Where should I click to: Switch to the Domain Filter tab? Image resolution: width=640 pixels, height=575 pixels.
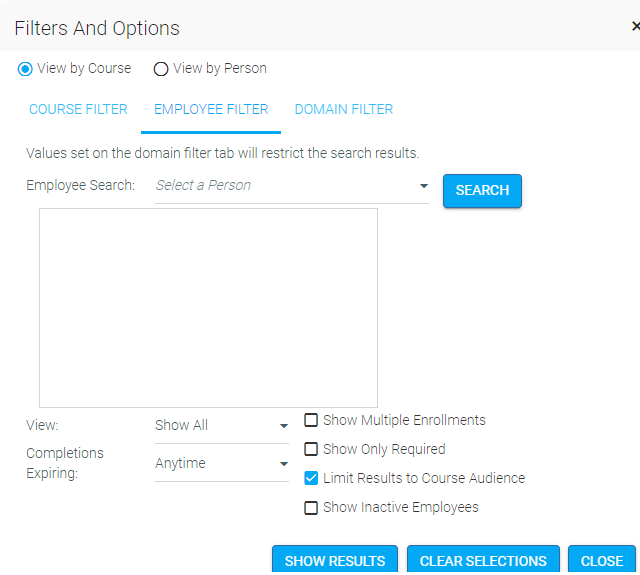tap(344, 109)
